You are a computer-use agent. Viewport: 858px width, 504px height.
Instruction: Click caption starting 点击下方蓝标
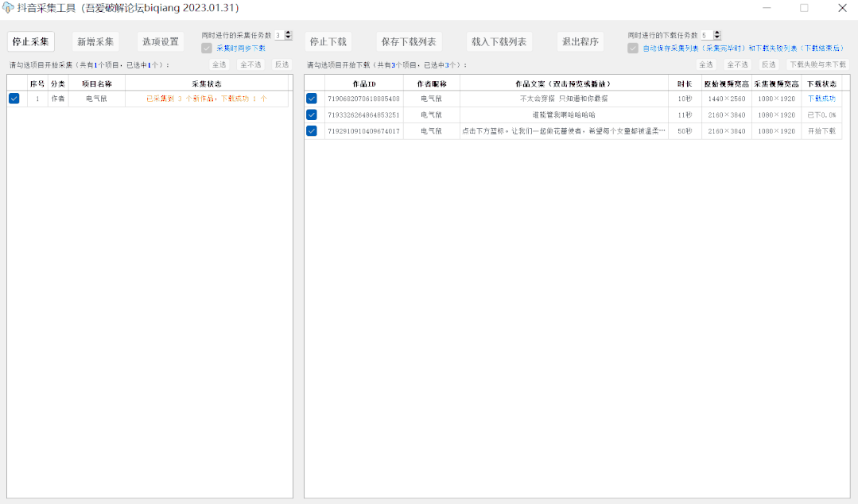point(564,131)
